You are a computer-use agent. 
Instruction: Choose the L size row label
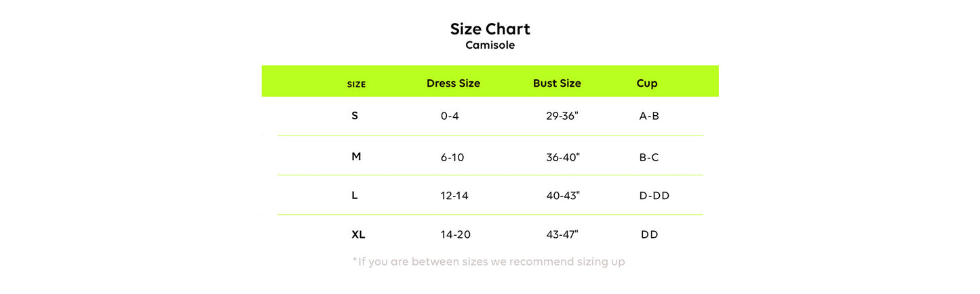click(355, 196)
